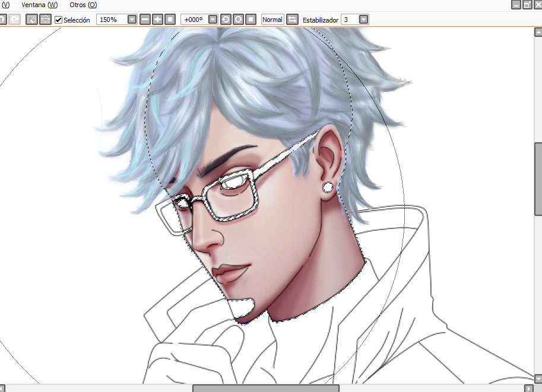Click the deselect selection icon
This screenshot has width=542, height=392.
pos(32,20)
